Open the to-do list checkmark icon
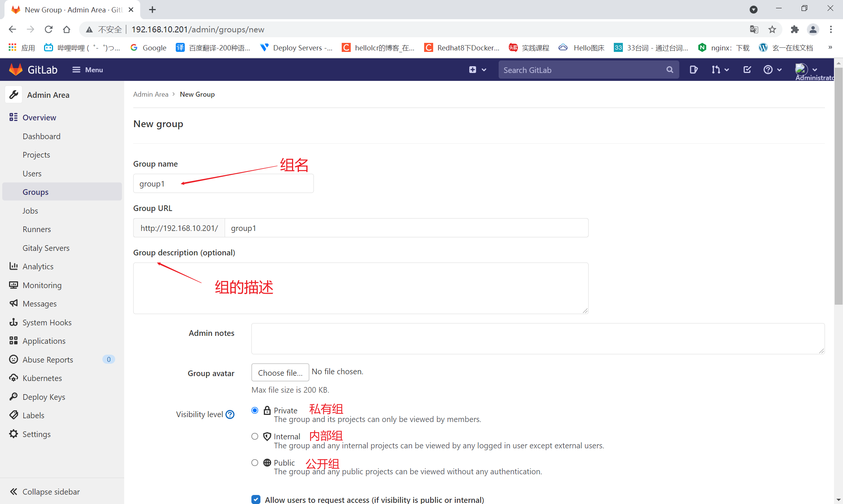 [x=747, y=70]
